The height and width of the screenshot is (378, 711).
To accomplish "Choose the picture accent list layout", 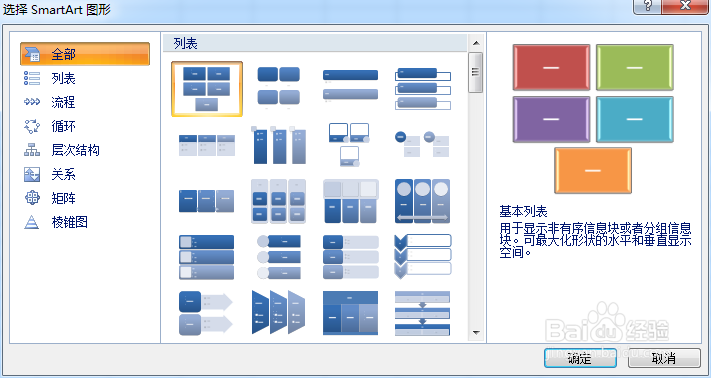I will (349, 145).
